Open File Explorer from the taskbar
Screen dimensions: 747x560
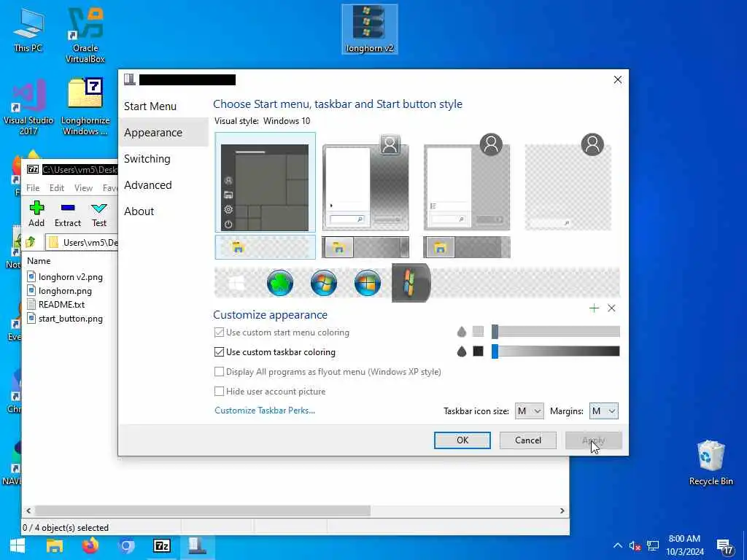tap(54, 545)
